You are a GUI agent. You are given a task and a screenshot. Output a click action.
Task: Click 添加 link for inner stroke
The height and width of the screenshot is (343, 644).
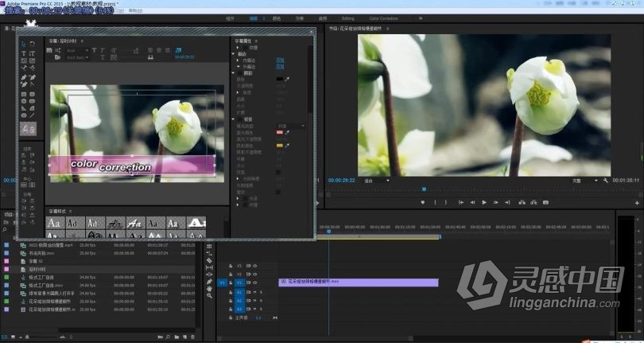pyautogui.click(x=280, y=60)
